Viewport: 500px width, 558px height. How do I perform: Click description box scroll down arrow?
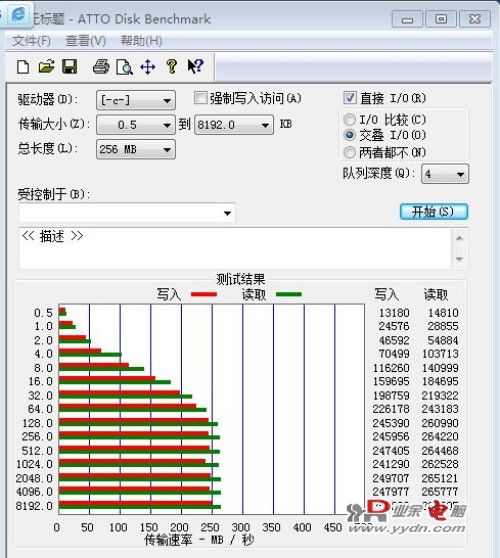click(x=459, y=259)
